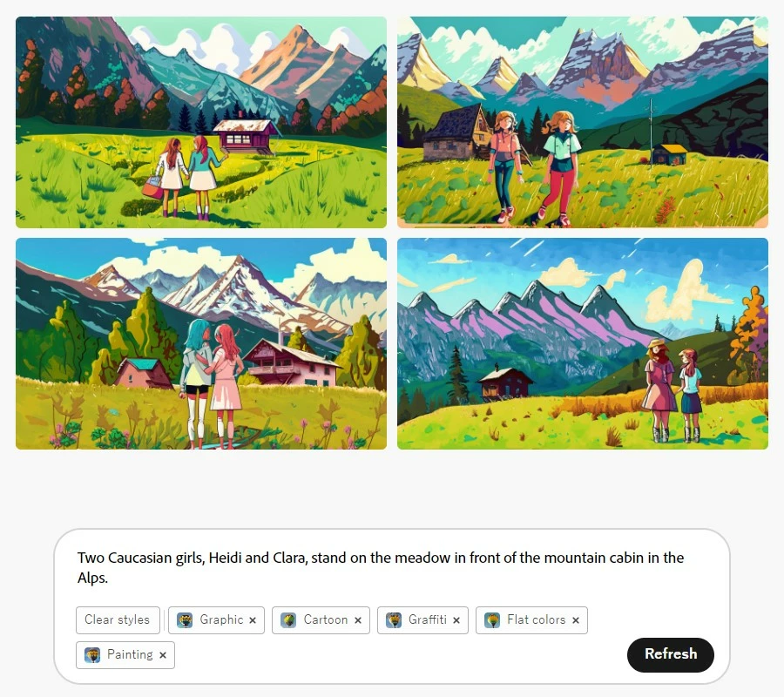The width and height of the screenshot is (784, 697).
Task: Remove the Painting style tag
Action: coord(163,655)
